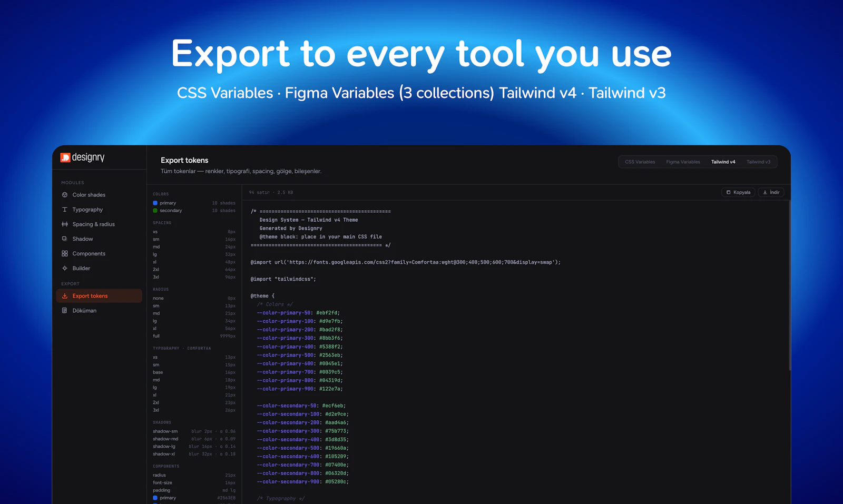This screenshot has width=843, height=504.
Task: Select the Tailwind v4 tab
Action: tap(723, 162)
